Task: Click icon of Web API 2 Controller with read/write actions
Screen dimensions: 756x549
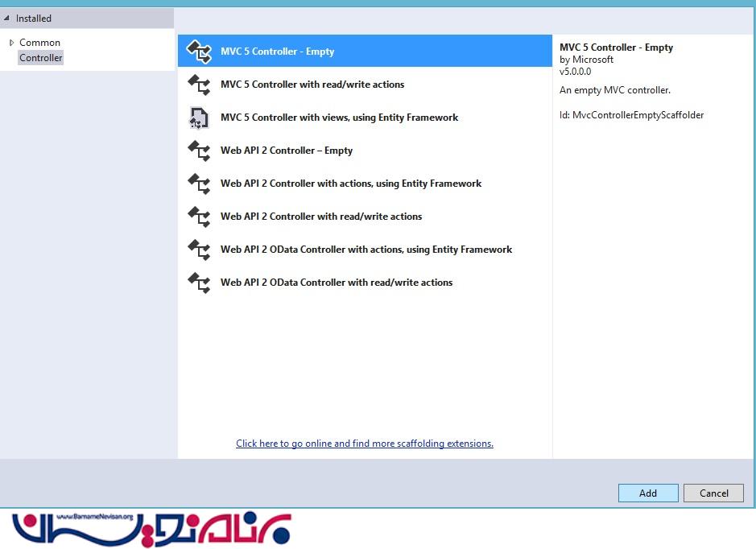Action: point(199,217)
